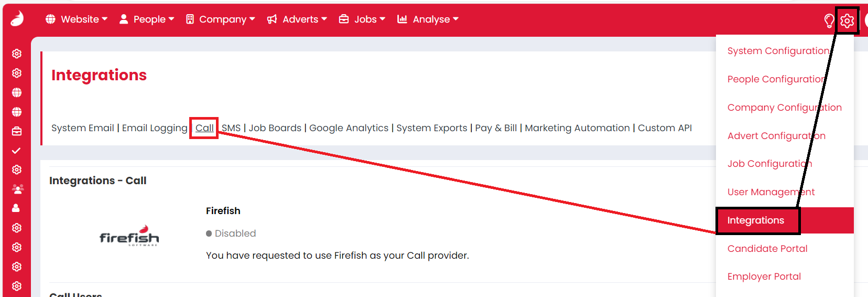Select Integrations in settings menu
The image size is (868, 297).
785,220
